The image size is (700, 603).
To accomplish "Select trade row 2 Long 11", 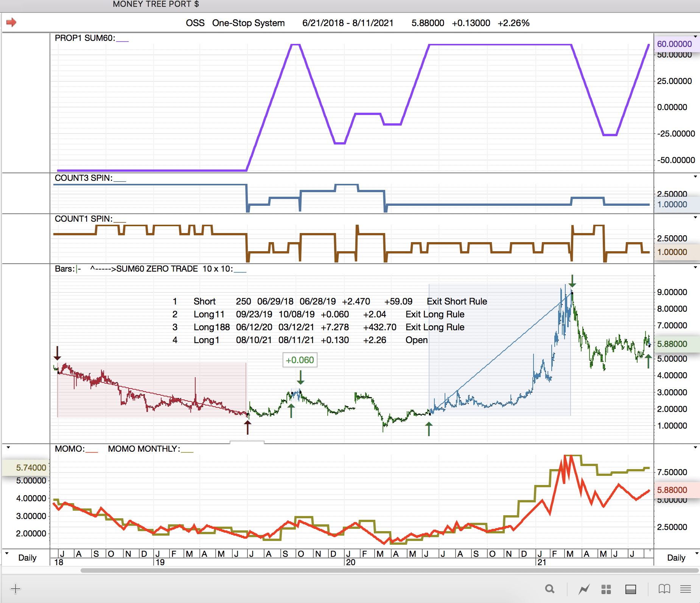I will point(318,314).
